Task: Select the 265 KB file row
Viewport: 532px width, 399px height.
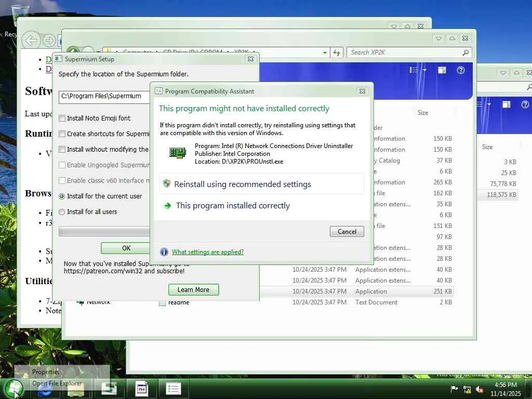Action: click(413, 182)
